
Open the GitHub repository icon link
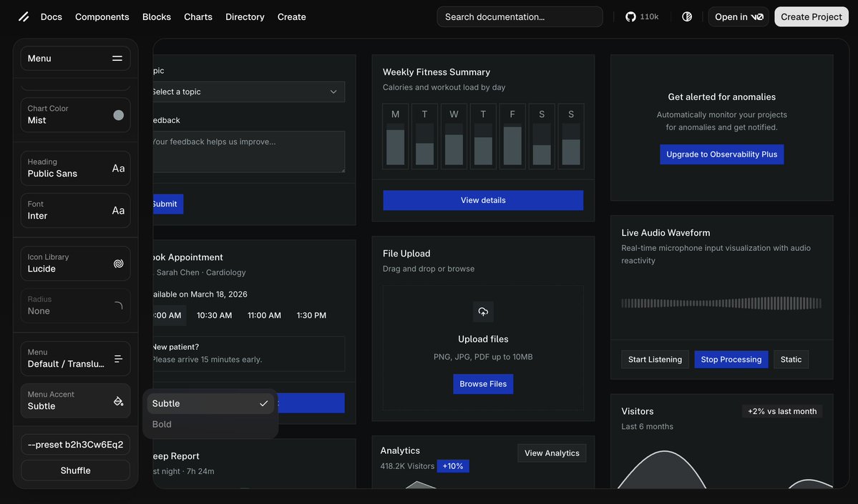[630, 17]
